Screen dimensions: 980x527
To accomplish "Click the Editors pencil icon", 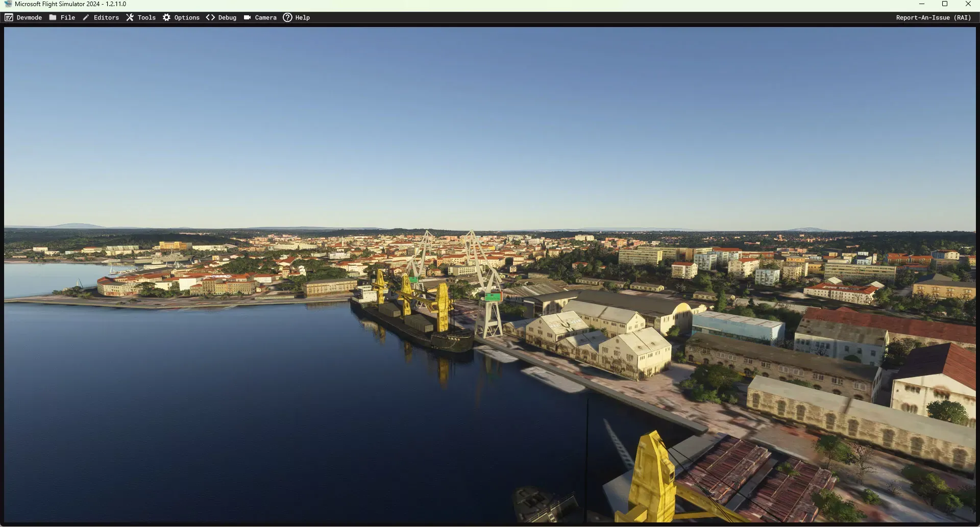I will point(86,17).
